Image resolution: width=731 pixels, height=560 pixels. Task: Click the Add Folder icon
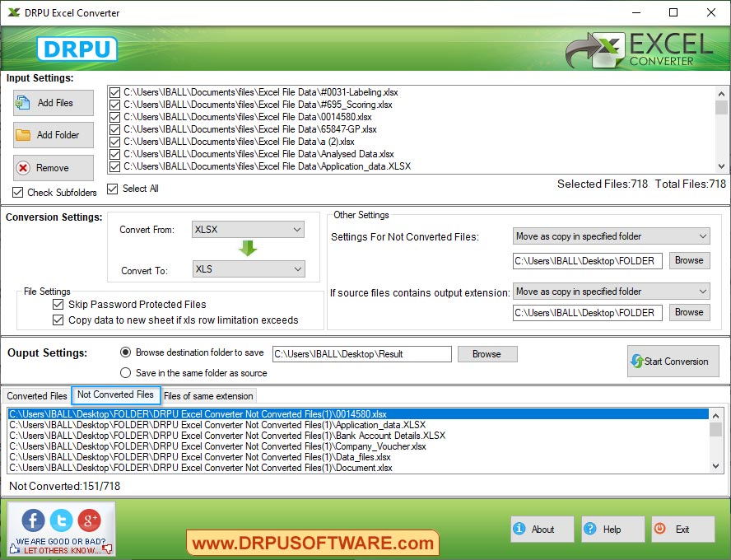tap(22, 134)
